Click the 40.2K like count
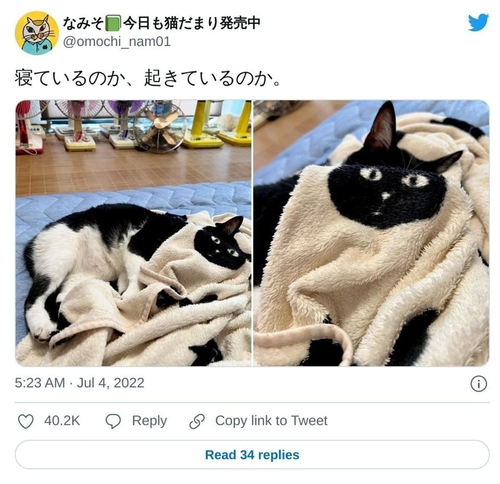 [x=62, y=421]
